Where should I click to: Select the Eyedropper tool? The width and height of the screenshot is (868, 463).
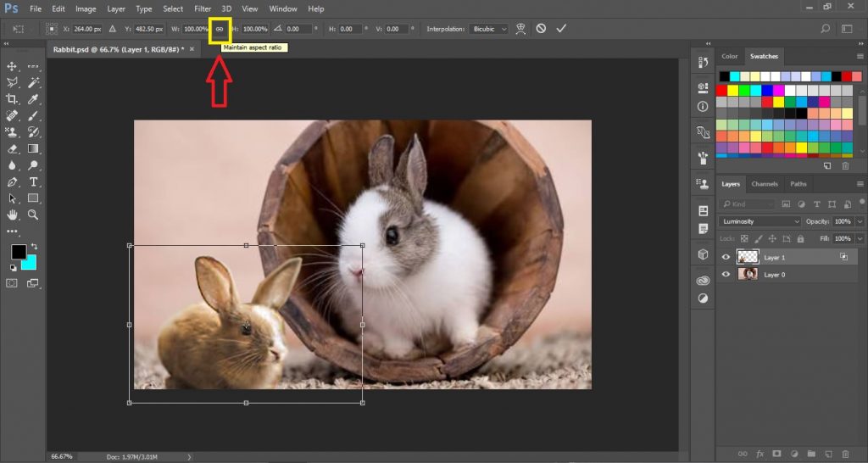(33, 99)
